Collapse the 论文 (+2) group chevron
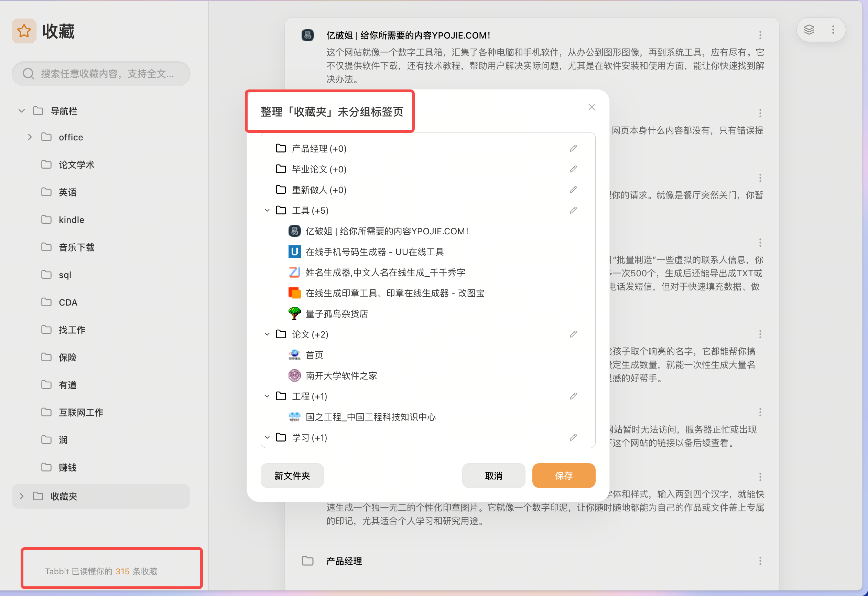The image size is (868, 596). tap(268, 334)
